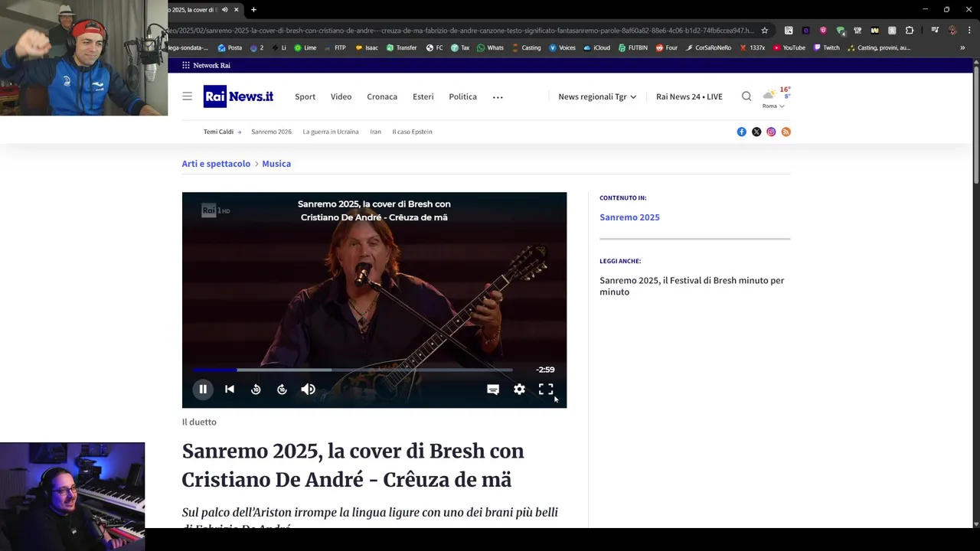
Task: Open the Lime bookmark
Action: 305,47
